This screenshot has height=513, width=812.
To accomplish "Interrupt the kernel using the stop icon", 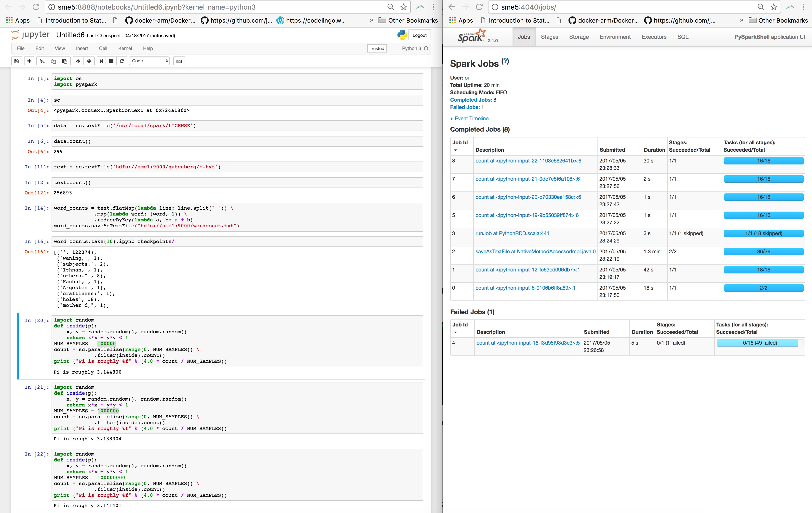I will [x=112, y=61].
